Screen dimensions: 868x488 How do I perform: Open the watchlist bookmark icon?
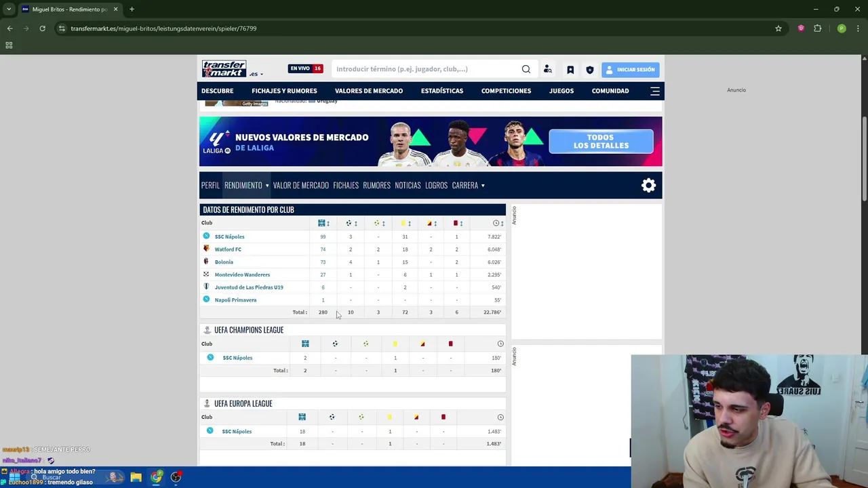pos(570,70)
